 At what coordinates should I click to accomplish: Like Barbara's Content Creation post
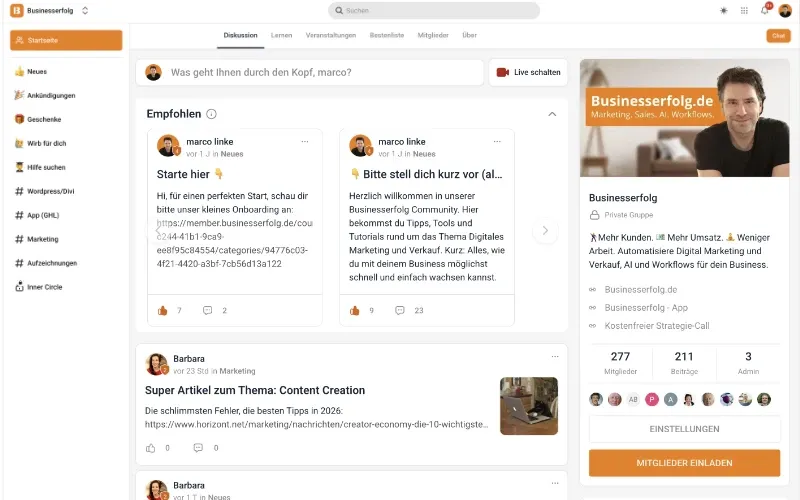[151, 448]
